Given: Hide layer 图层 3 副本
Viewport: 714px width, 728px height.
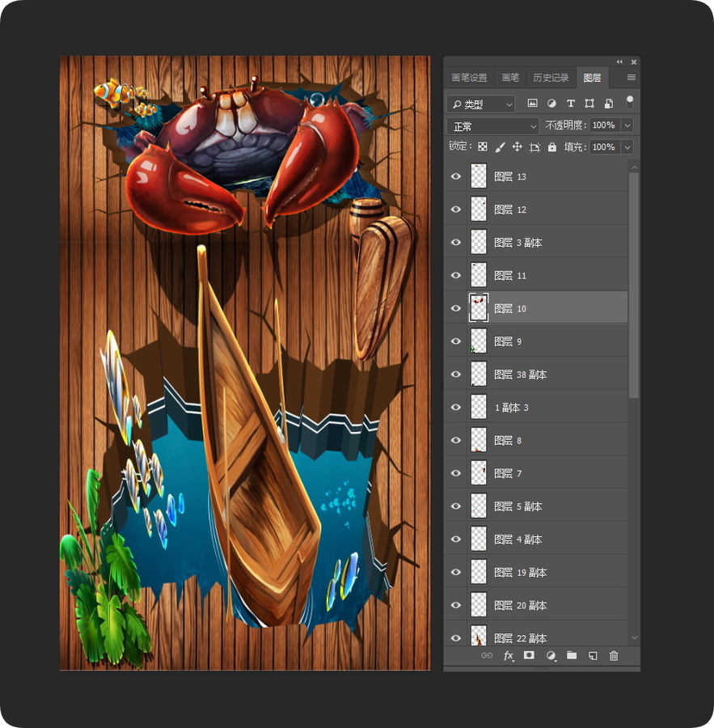Looking at the screenshot, I should pos(456,243).
